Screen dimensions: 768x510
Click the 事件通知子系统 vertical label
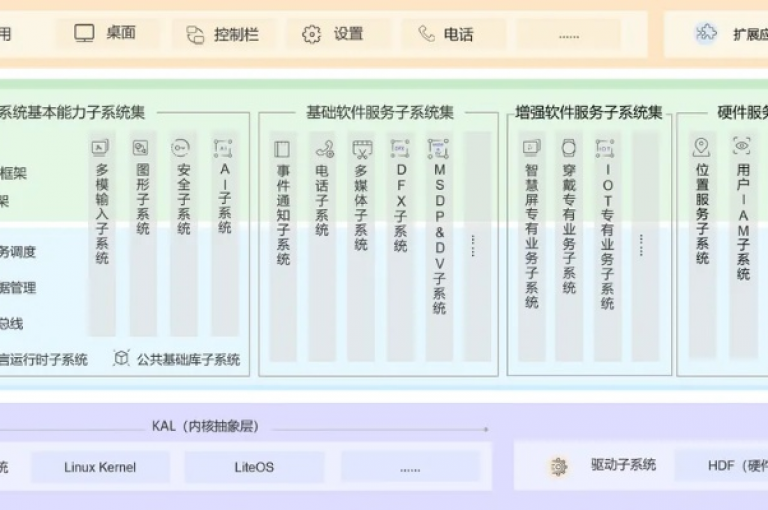click(283, 215)
